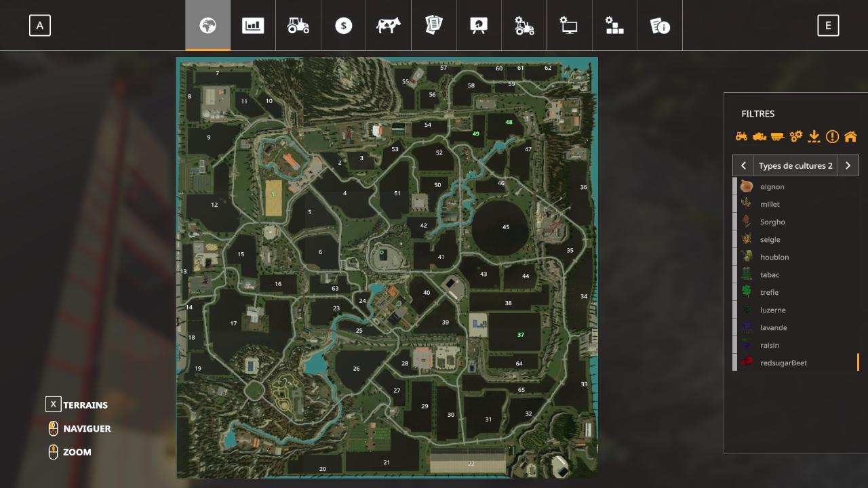
Task: Toggle the lavande crop filter
Action: (795, 327)
